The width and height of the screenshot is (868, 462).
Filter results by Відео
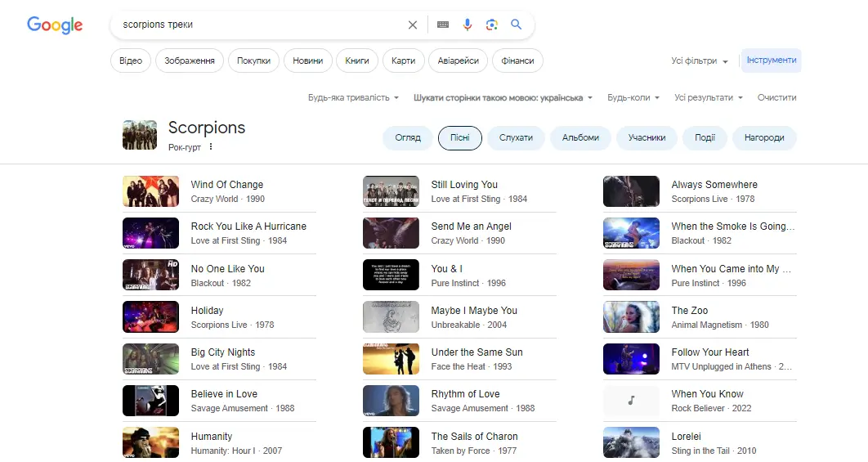point(131,61)
